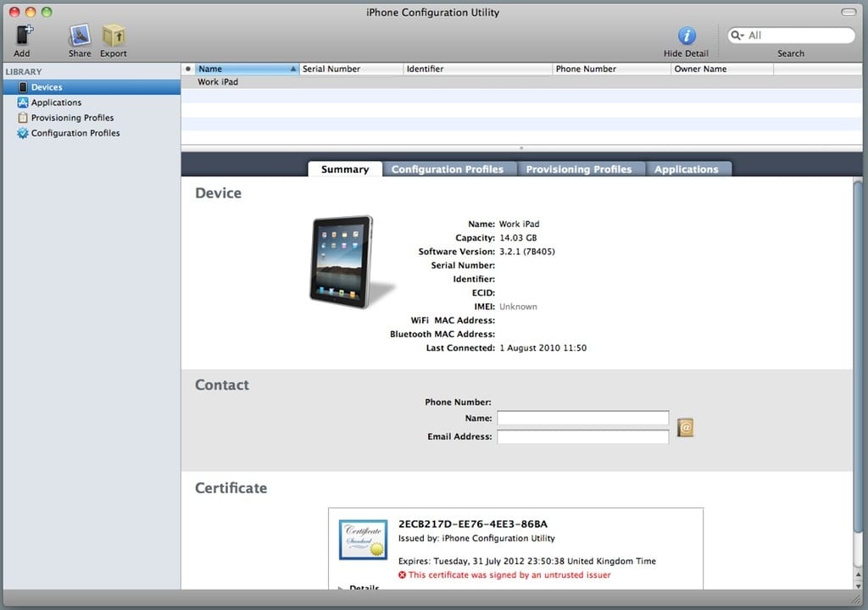Click the capacity value 14.03 GB

pyautogui.click(x=518, y=237)
